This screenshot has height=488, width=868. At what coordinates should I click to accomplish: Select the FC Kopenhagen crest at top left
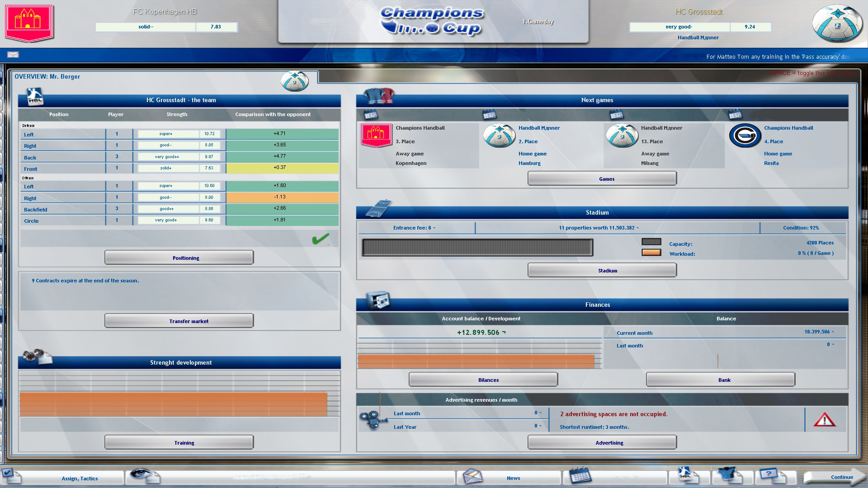tap(29, 22)
